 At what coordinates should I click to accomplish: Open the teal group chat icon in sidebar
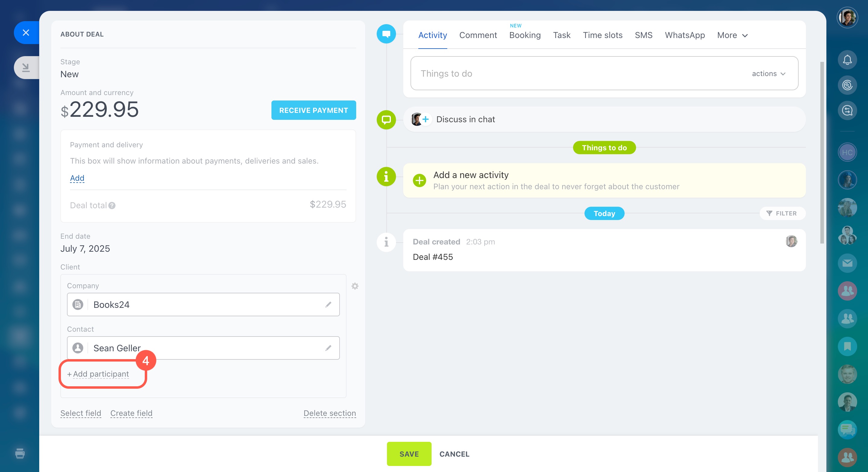[x=847, y=319]
